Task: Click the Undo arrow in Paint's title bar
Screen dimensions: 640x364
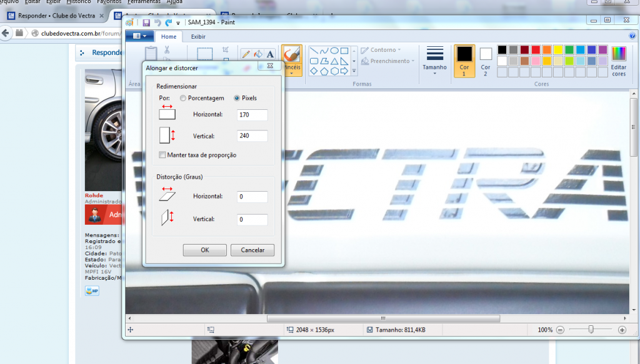Action: pyautogui.click(x=157, y=23)
